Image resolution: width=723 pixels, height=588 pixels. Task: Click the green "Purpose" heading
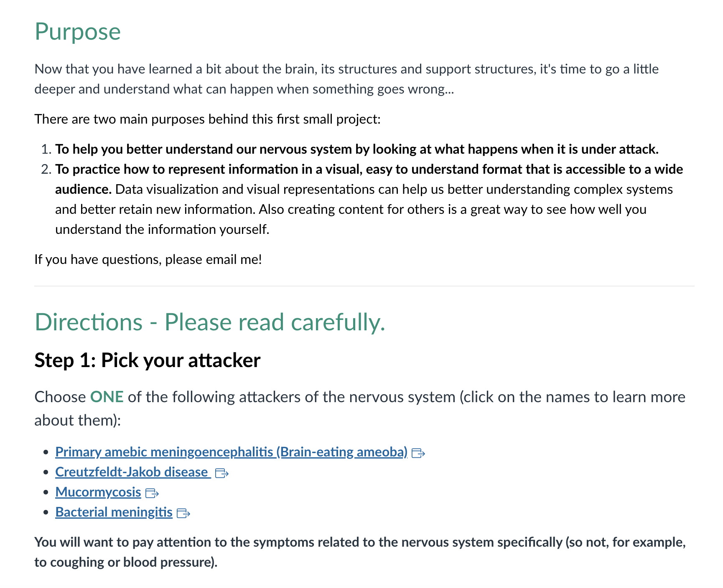(78, 32)
